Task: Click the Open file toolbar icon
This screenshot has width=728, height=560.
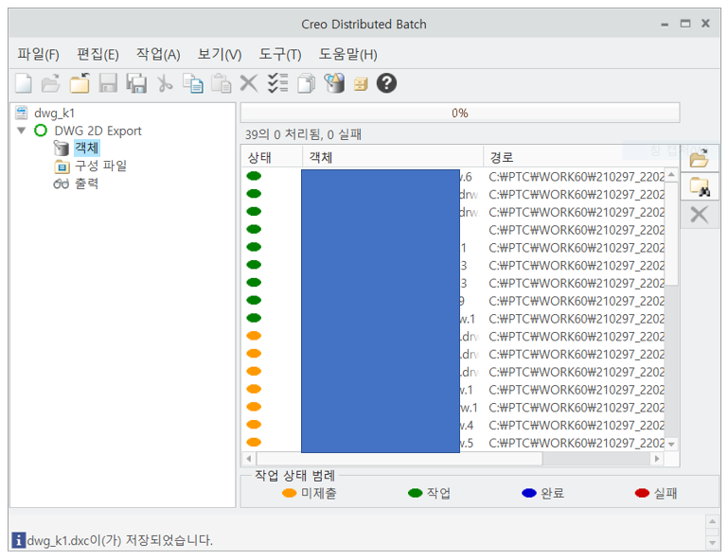Action: click(51, 83)
